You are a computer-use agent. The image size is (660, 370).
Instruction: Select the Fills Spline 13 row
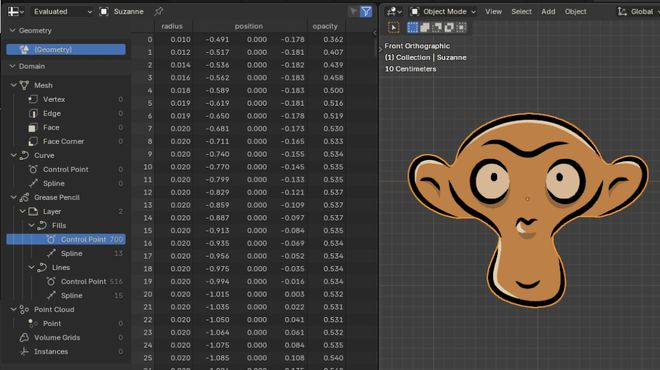coord(66,253)
